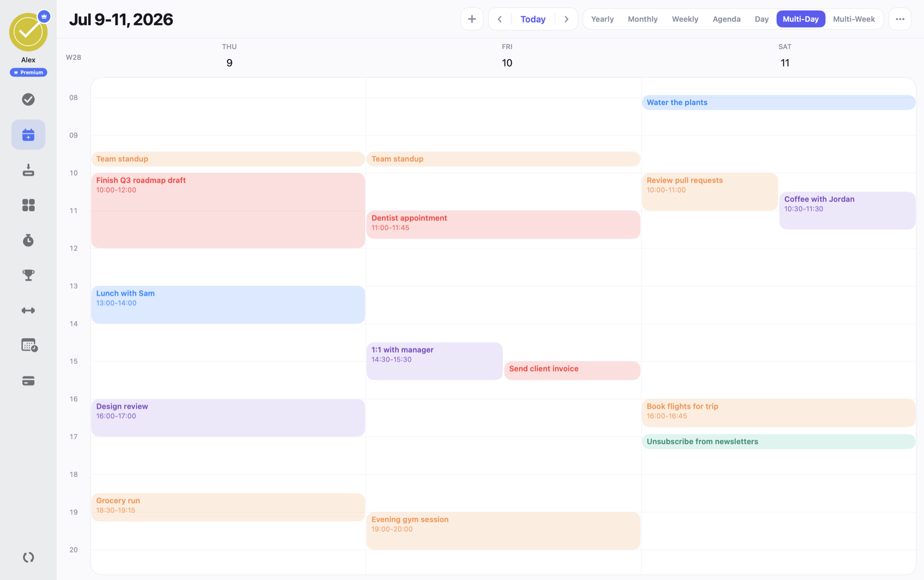Select the Multi-Day view tab
924x580 pixels.
(800, 19)
